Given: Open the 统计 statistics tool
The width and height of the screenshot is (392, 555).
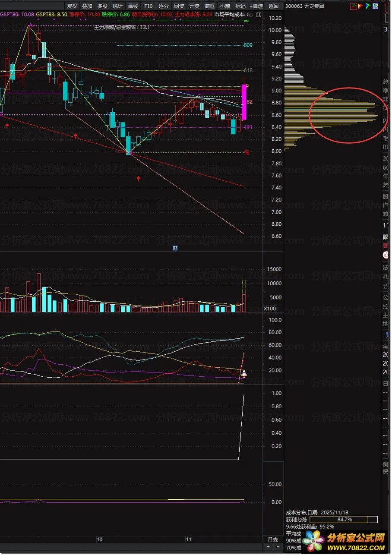Looking at the screenshot, I should point(117,6).
